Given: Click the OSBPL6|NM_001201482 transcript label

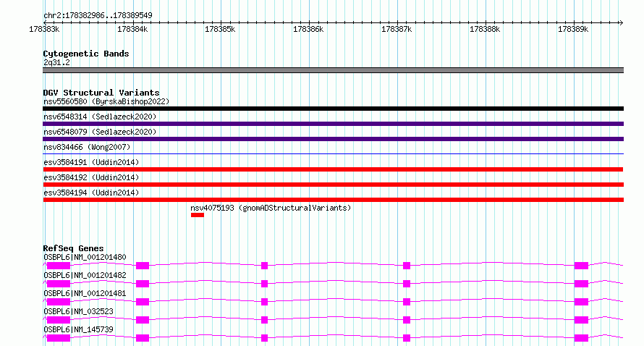Looking at the screenshot, I should pos(85,275).
